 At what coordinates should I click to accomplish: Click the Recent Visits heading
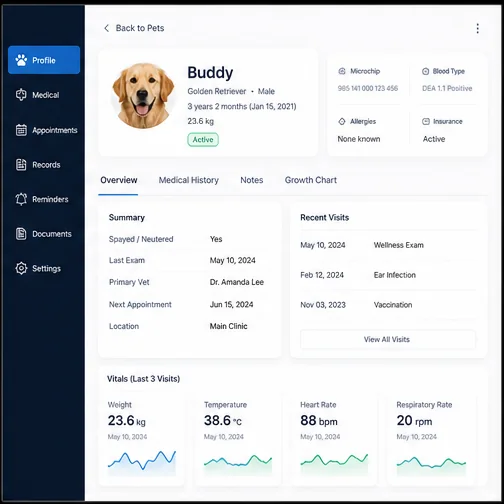[325, 217]
